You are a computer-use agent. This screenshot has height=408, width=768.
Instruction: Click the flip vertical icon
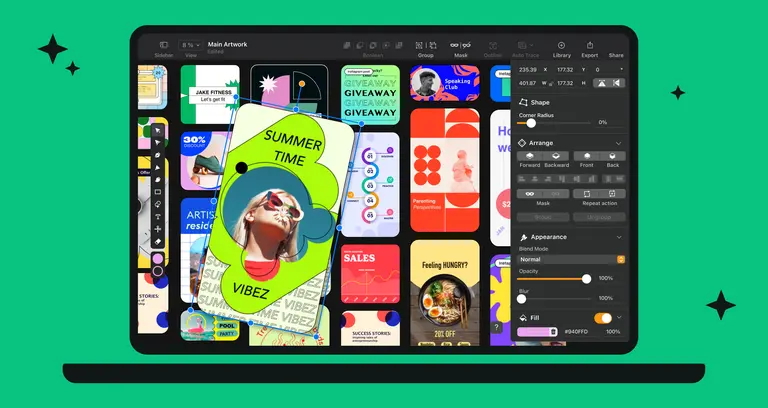[x=601, y=83]
